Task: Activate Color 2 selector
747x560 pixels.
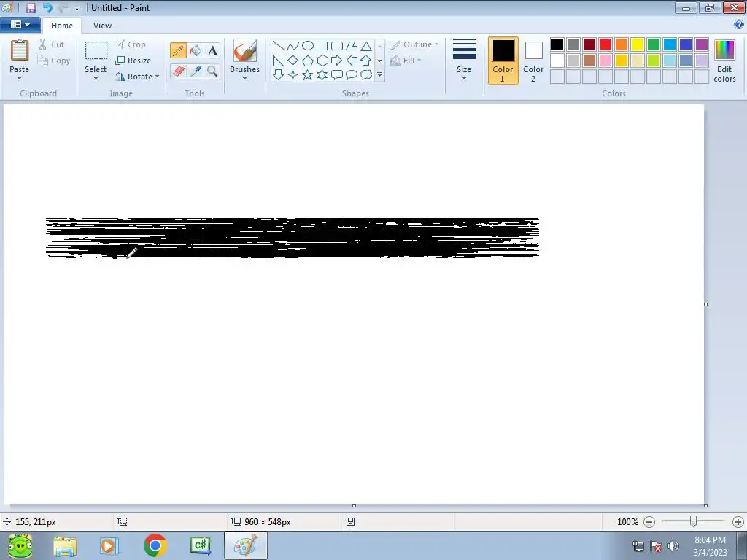Action: point(533,61)
